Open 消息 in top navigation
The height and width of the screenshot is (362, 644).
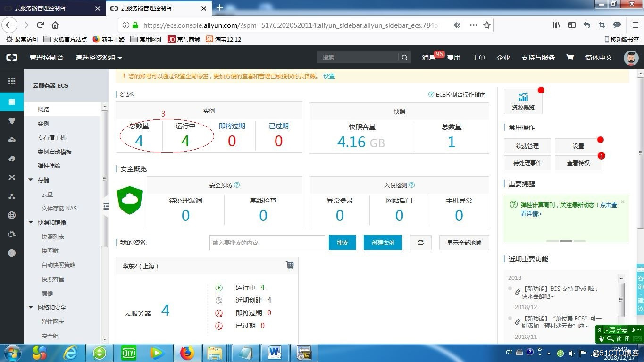click(428, 58)
